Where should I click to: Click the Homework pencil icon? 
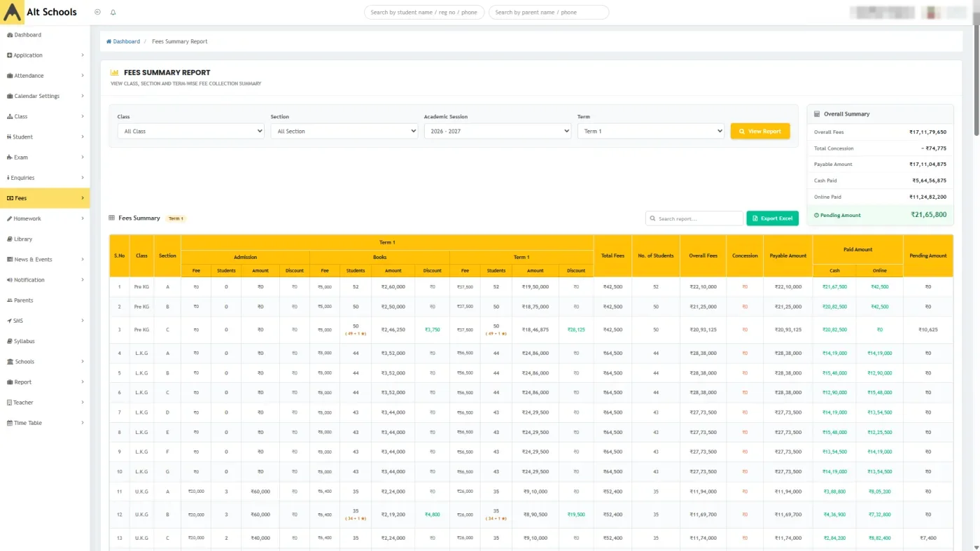[x=10, y=218]
